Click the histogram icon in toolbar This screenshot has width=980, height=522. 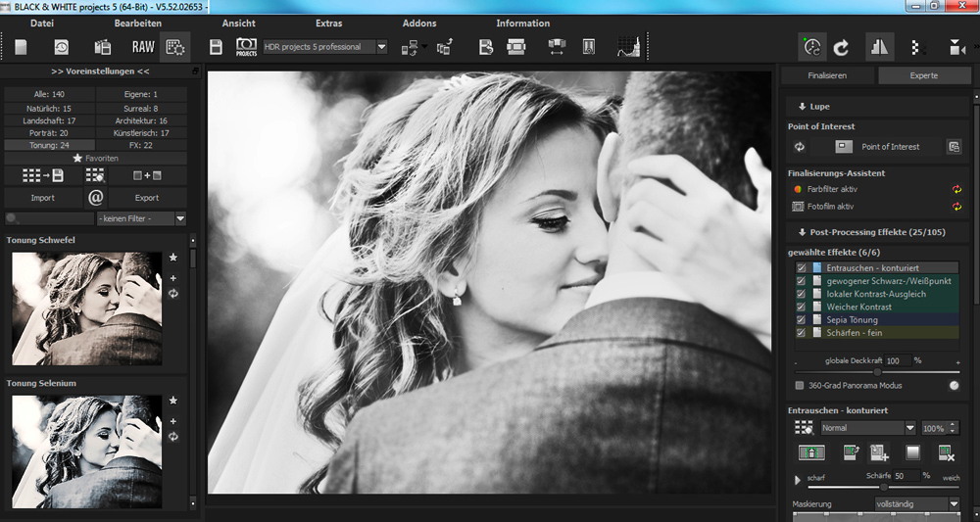click(627, 47)
